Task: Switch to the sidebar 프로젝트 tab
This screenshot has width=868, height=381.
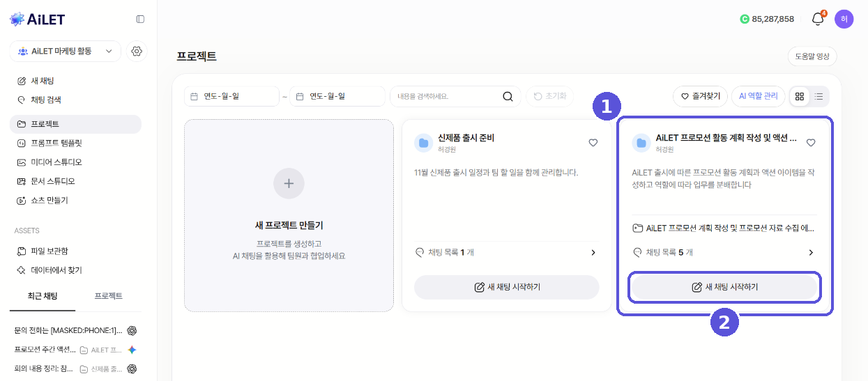Action: (109, 296)
